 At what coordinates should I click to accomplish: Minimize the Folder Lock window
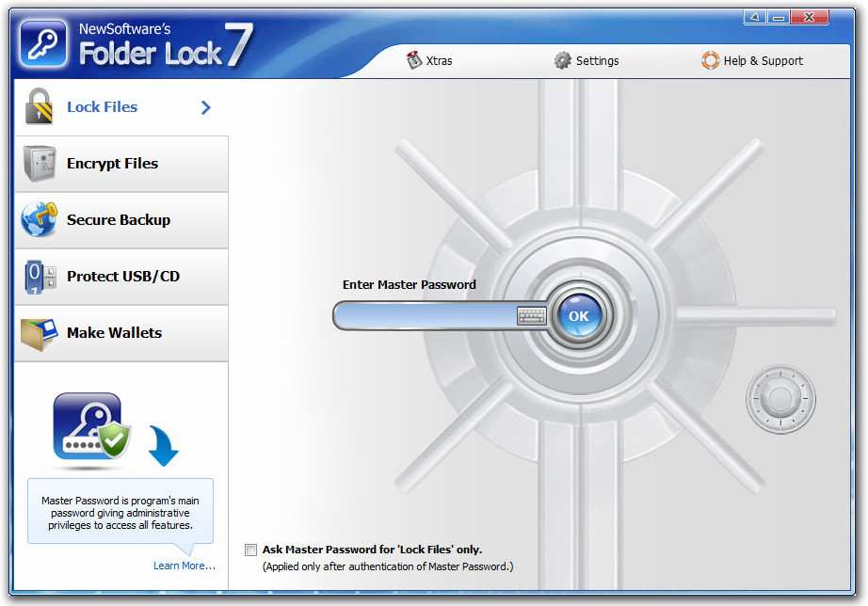pyautogui.click(x=779, y=17)
